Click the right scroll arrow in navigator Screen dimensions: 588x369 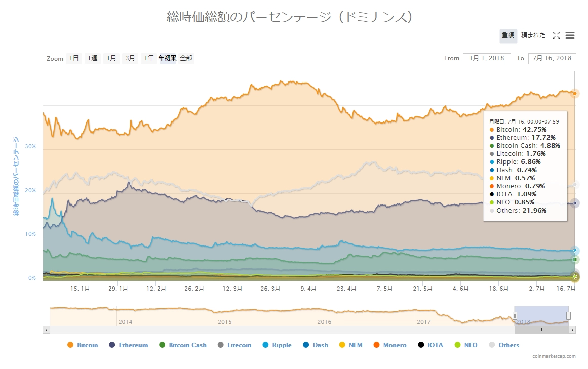tap(572, 330)
